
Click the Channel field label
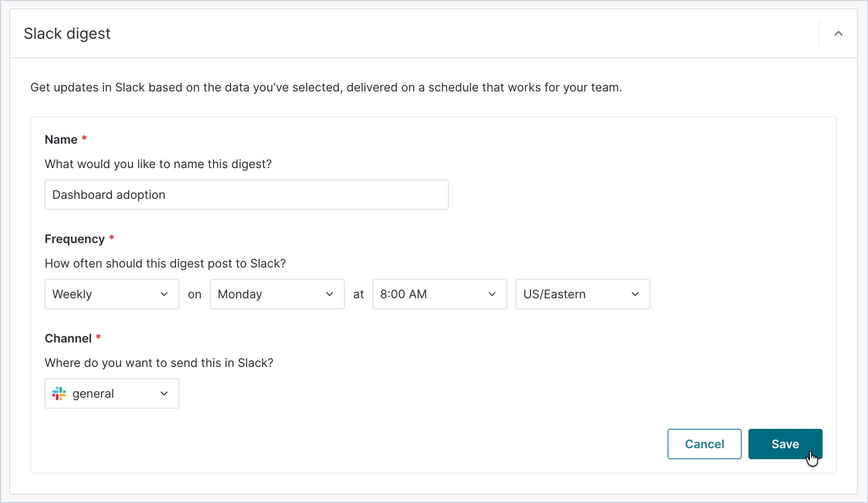pos(68,338)
